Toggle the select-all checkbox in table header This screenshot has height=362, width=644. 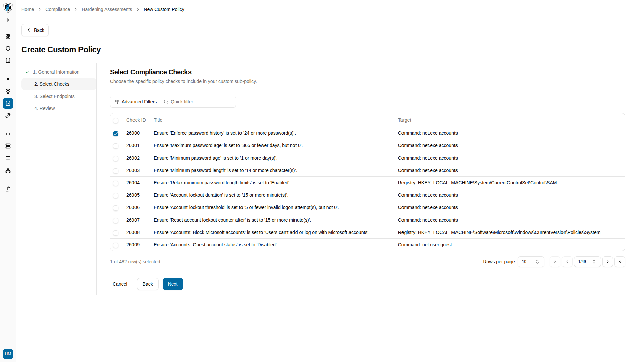pos(116,121)
